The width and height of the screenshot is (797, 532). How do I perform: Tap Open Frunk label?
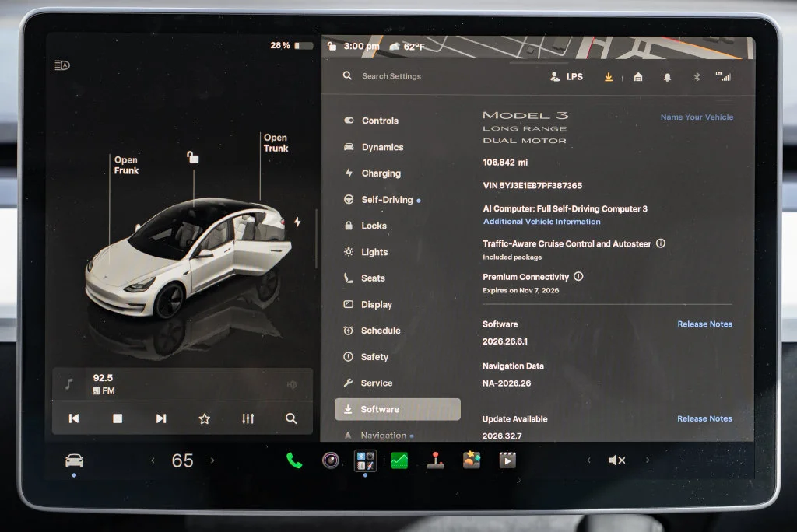126,165
